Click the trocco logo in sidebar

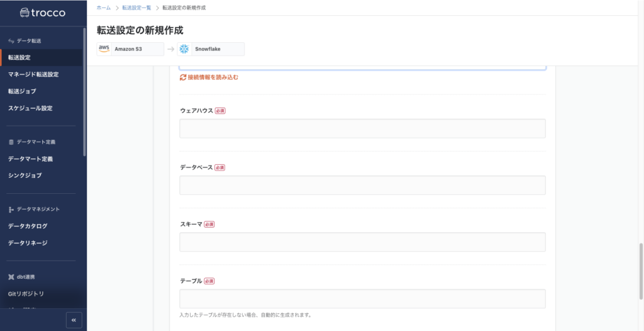[x=42, y=13]
